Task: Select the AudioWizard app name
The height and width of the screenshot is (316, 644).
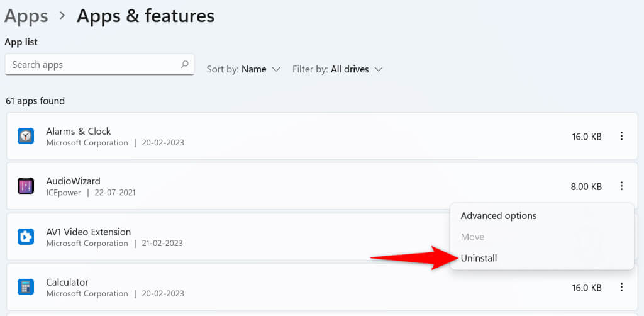Action: [x=73, y=181]
